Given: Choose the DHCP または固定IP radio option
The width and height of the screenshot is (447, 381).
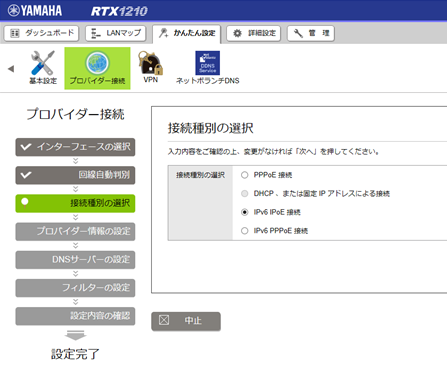Looking at the screenshot, I should click(245, 194).
